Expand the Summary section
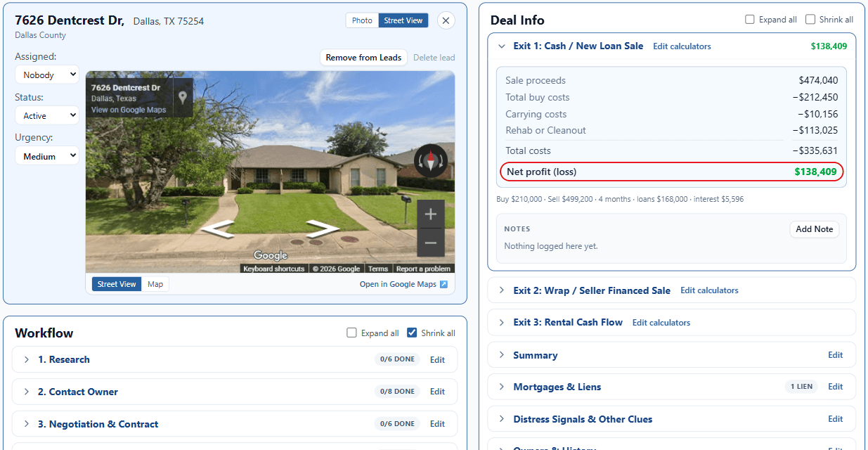This screenshot has height=450, width=868. [502, 355]
